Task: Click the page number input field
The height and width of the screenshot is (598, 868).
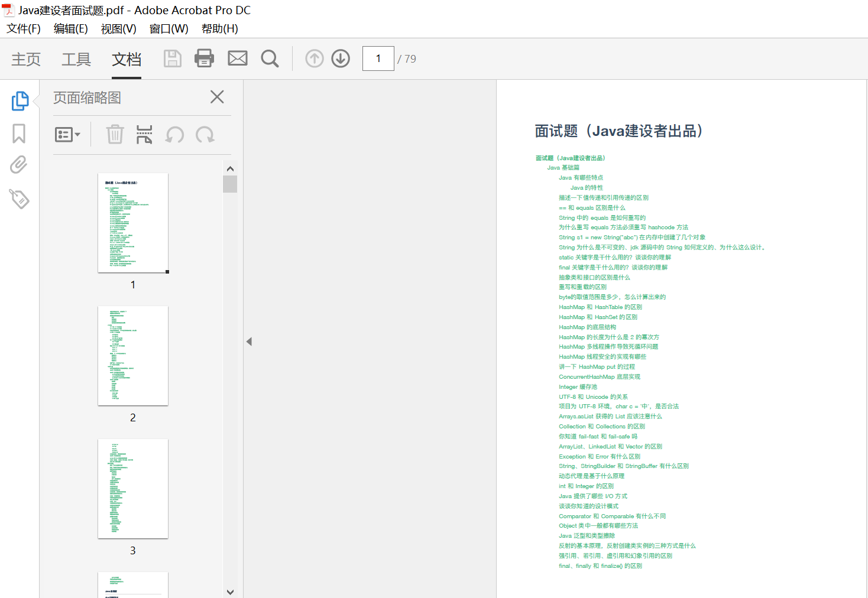Action: click(x=378, y=58)
